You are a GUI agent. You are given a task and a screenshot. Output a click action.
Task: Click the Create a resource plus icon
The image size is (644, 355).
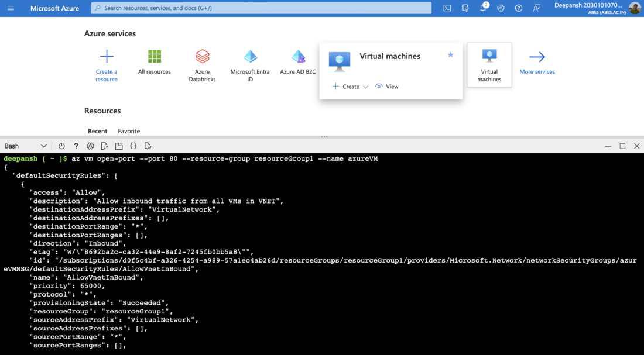coord(107,56)
